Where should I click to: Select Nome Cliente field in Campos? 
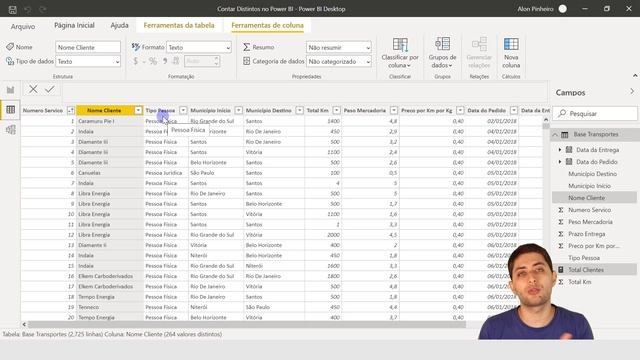pos(587,198)
